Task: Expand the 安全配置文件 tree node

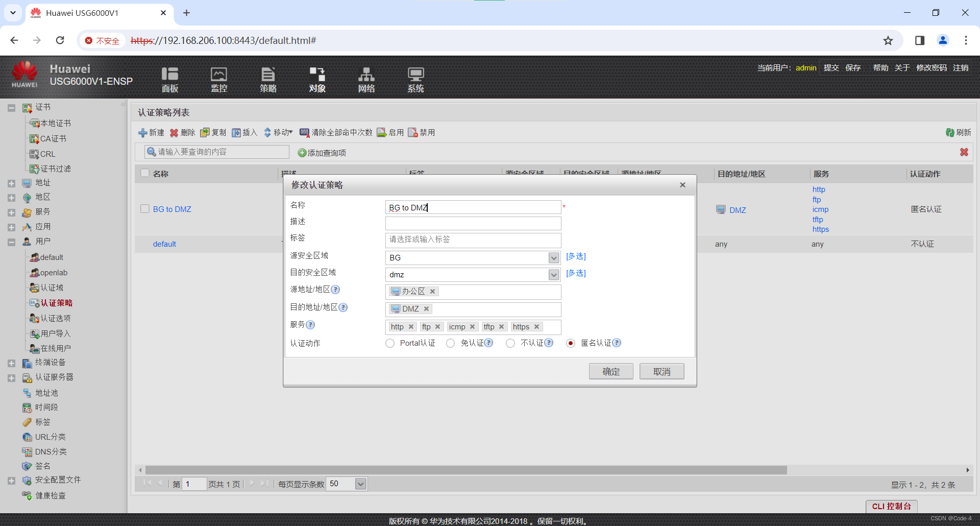Action: (11, 481)
